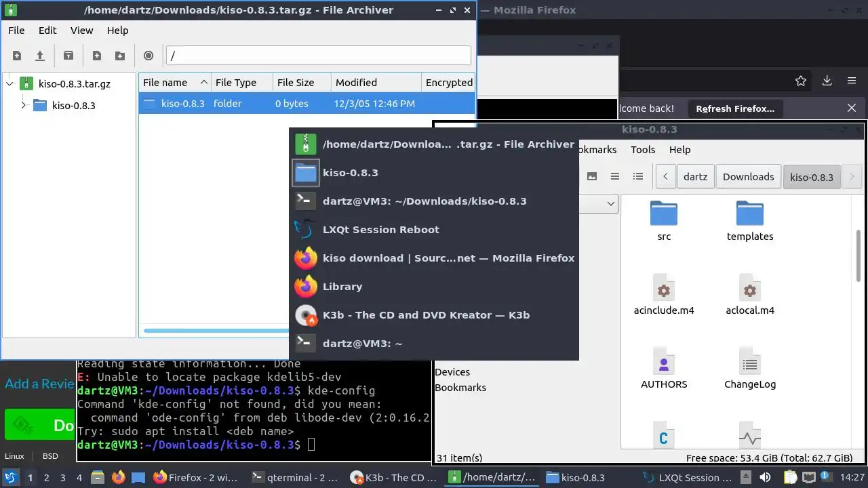Pick kiso-0.8.3 folder window in switcher
Image resolution: width=868 pixels, height=488 pixels.
coord(434,173)
